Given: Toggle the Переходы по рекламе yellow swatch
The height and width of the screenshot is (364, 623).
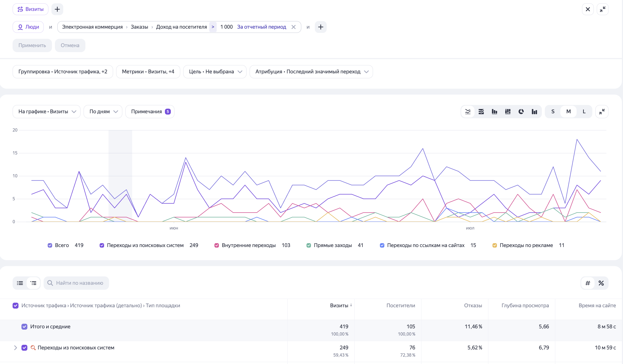Looking at the screenshot, I should point(495,245).
